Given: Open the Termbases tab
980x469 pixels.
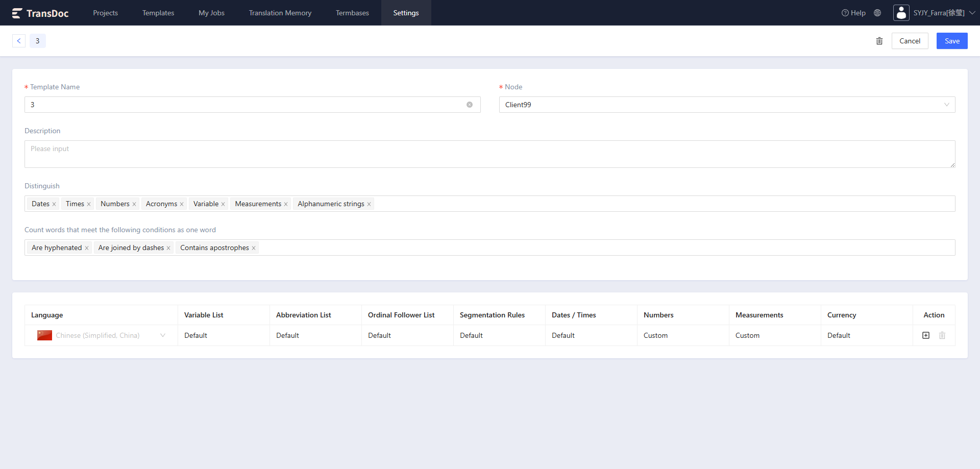Looking at the screenshot, I should (x=352, y=13).
